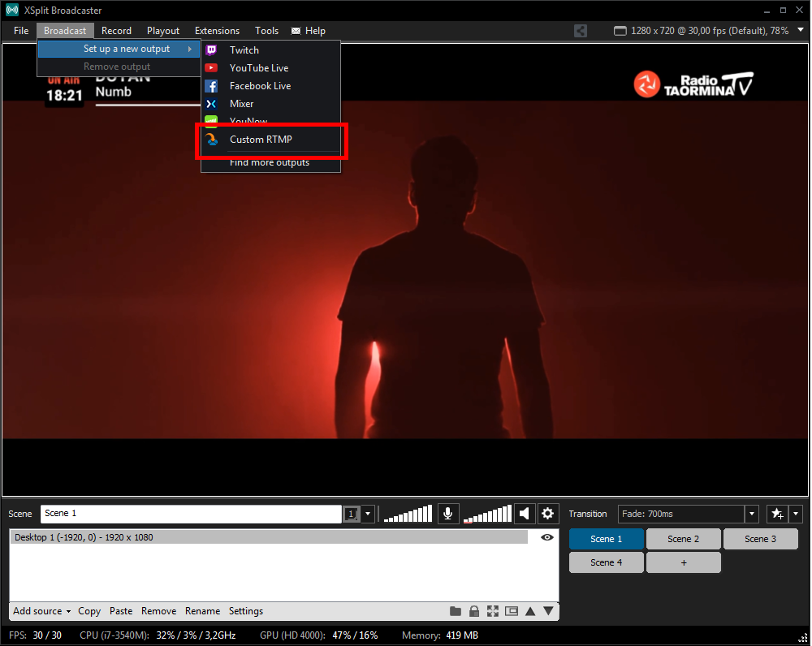Move source down with triangle icon
The height and width of the screenshot is (646, 812).
548,611
